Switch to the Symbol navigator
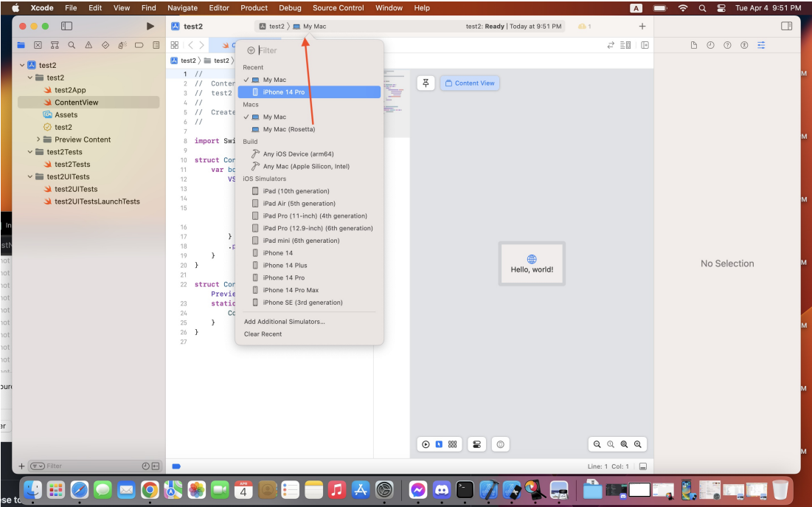Image resolution: width=812 pixels, height=507 pixels. 55,45
